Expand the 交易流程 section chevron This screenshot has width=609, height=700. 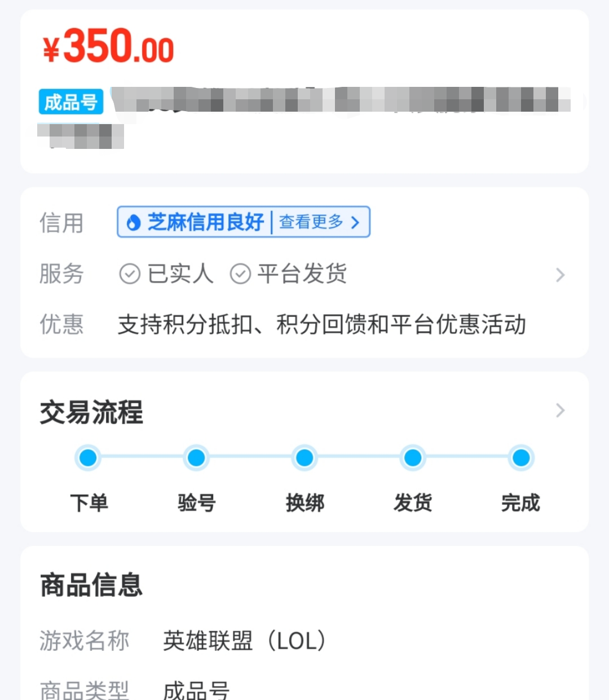tap(560, 410)
